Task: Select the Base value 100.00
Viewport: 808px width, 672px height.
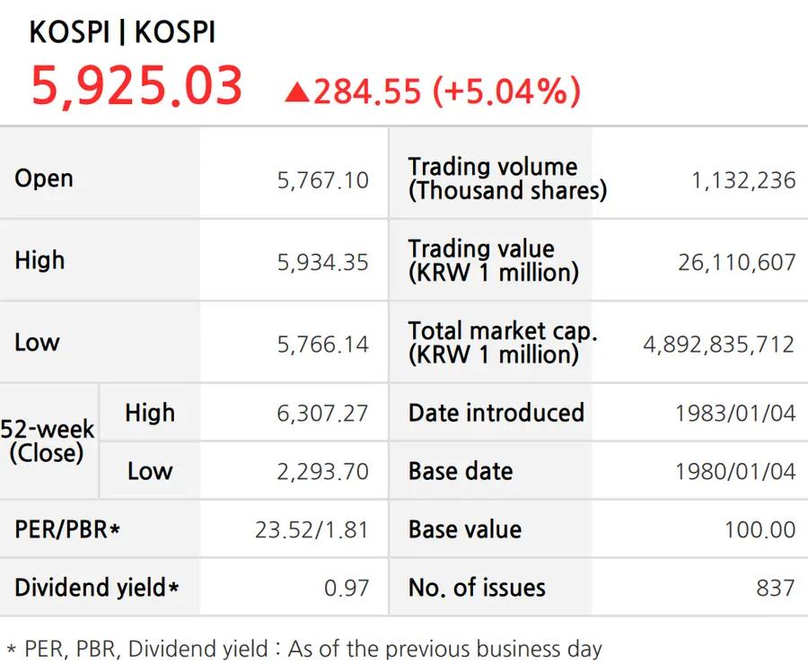Action: tap(760, 530)
